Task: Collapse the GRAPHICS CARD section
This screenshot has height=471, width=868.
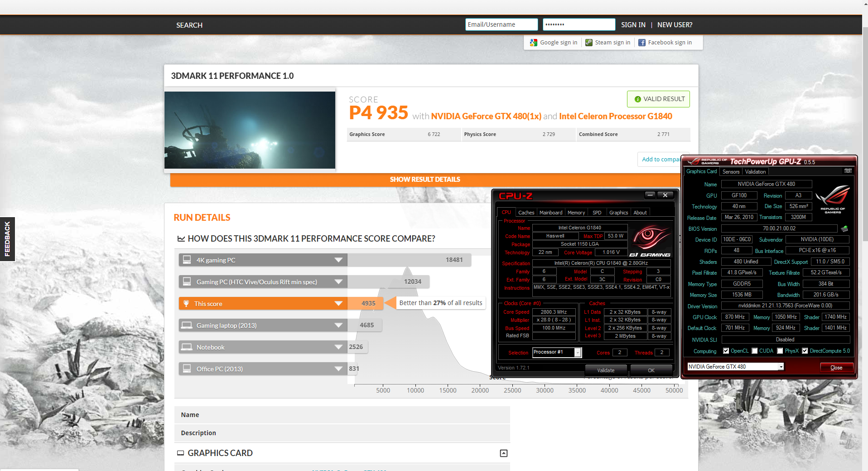Action: 504,453
